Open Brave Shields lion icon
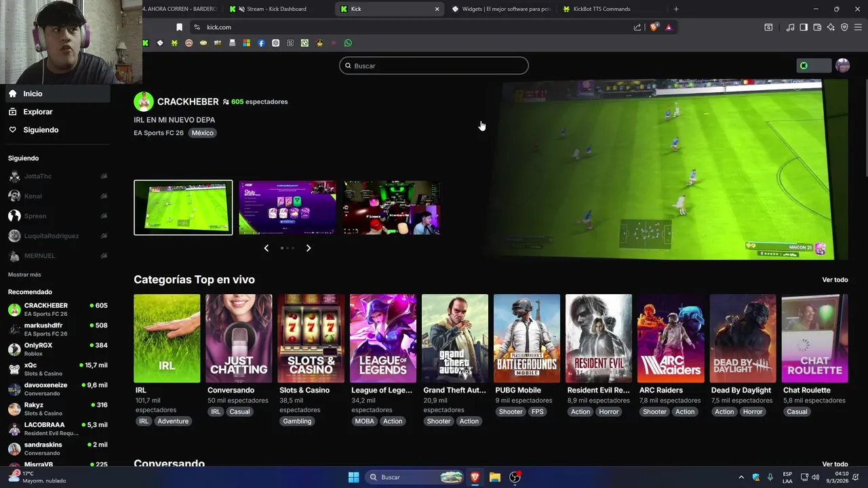This screenshot has height=488, width=868. tap(654, 27)
